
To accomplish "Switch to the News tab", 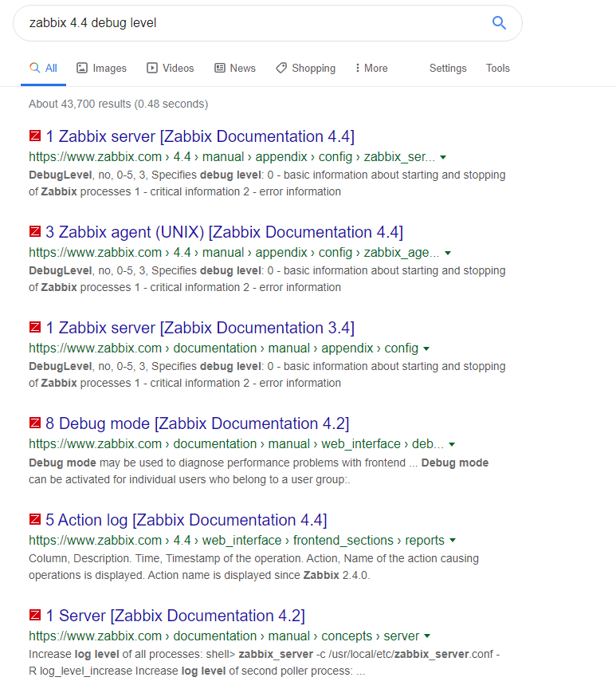I will coord(235,68).
